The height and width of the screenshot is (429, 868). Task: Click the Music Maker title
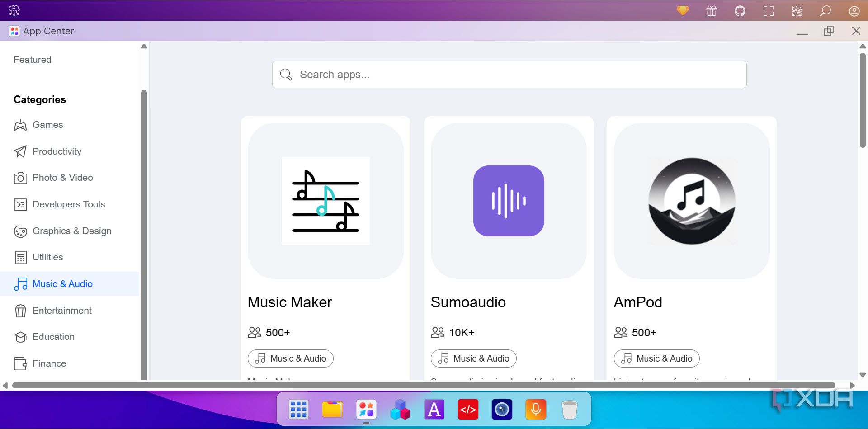(290, 302)
